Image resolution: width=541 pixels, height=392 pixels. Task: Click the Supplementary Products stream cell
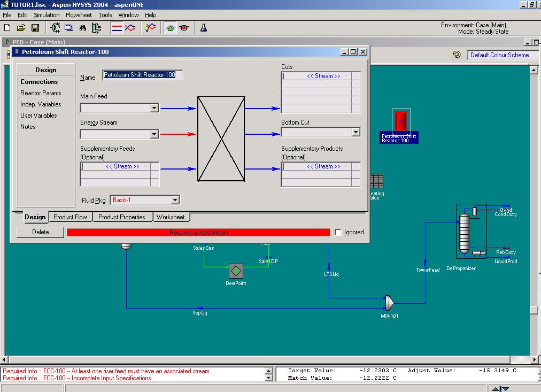[x=316, y=166]
